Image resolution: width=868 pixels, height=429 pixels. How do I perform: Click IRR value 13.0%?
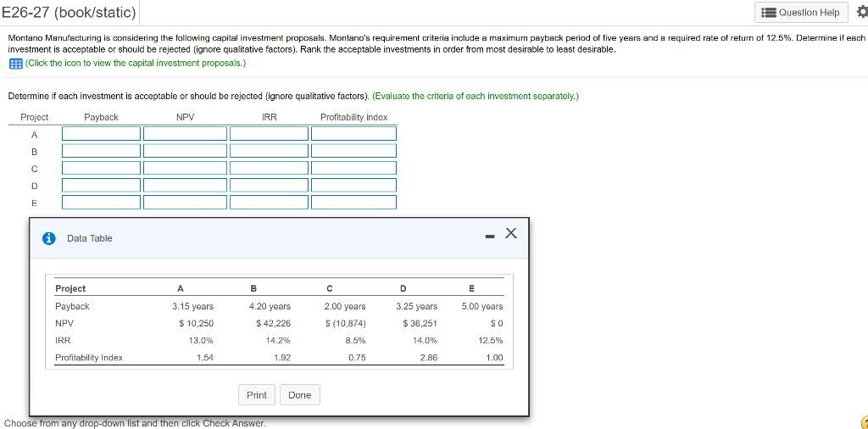pyautogui.click(x=202, y=341)
